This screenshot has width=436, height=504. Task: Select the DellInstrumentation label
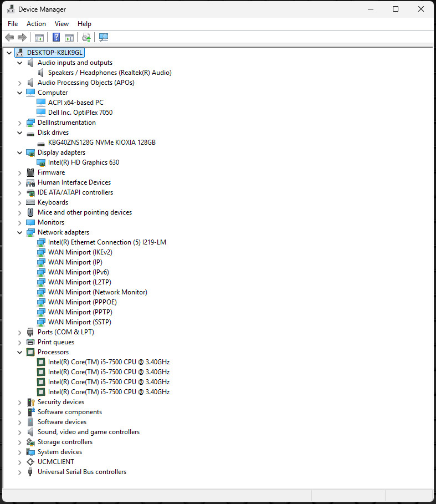67,123
